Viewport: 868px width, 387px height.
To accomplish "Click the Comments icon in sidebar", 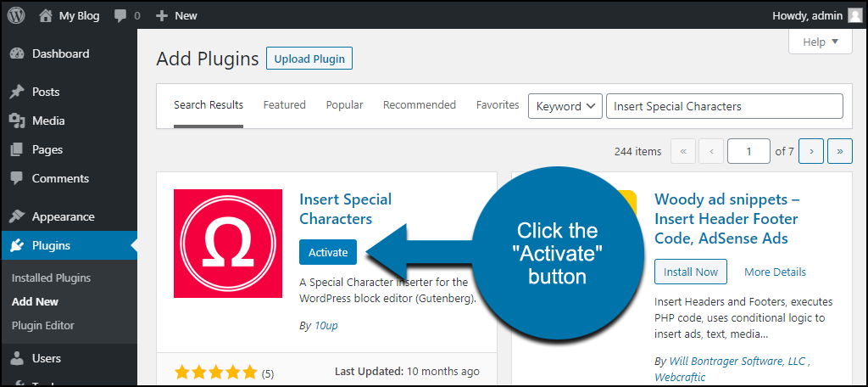I will pos(18,178).
